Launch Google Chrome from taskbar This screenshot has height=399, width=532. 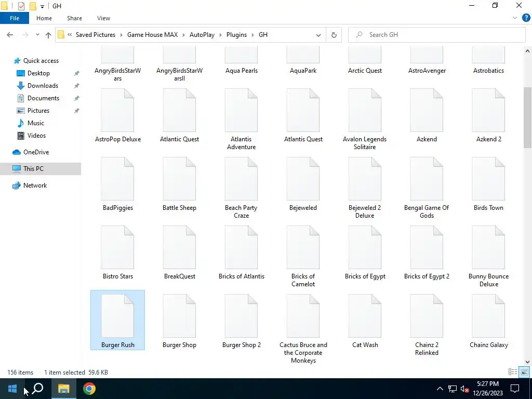(x=89, y=389)
